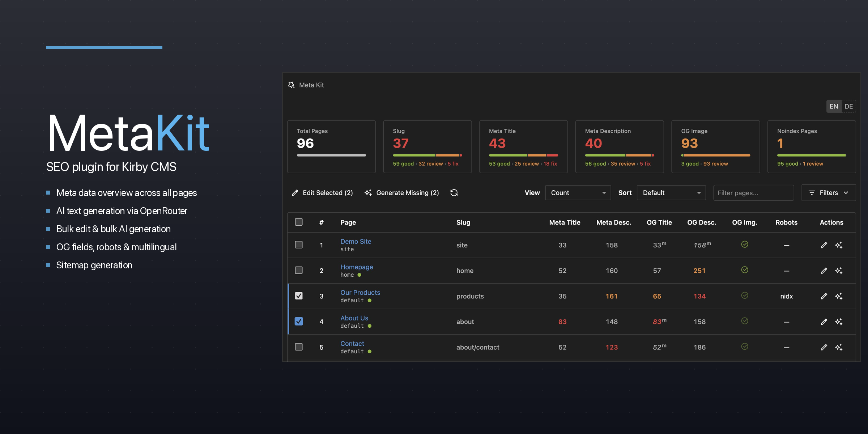868x434 pixels.
Task: Click OG image check icon in Homepage row
Action: point(745,270)
